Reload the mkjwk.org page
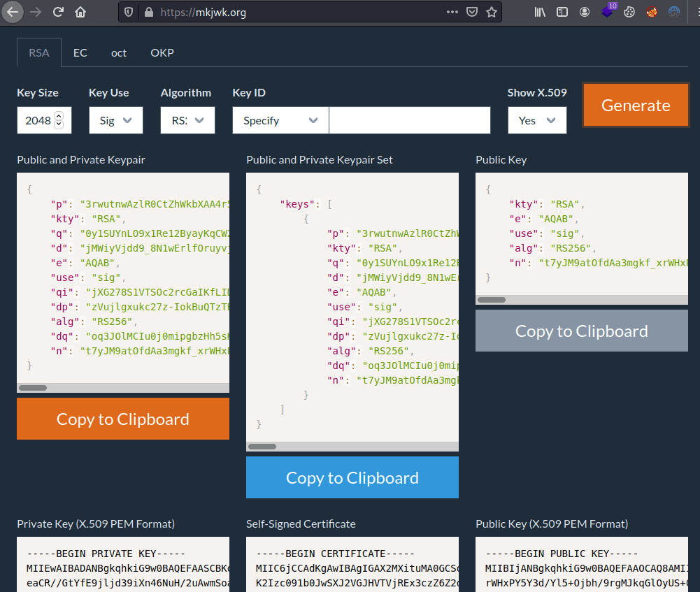Viewport: 700px width, 592px height. (x=58, y=12)
